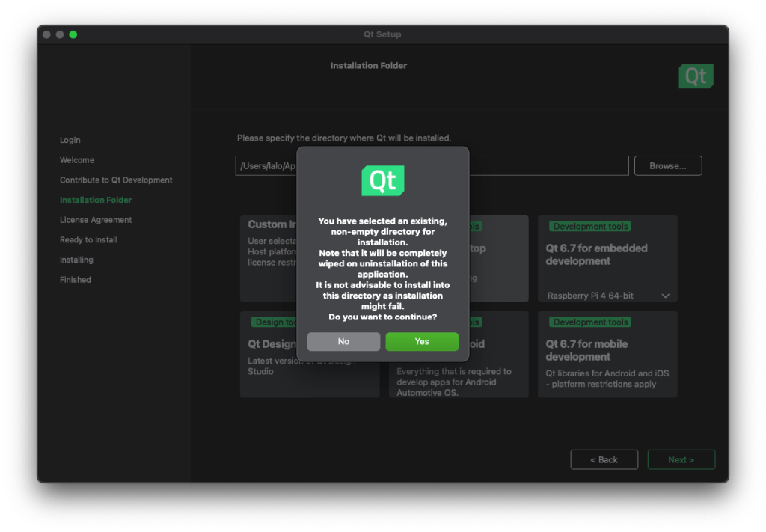
Task: Select the Welcome step in the sidebar
Action: [x=77, y=160]
